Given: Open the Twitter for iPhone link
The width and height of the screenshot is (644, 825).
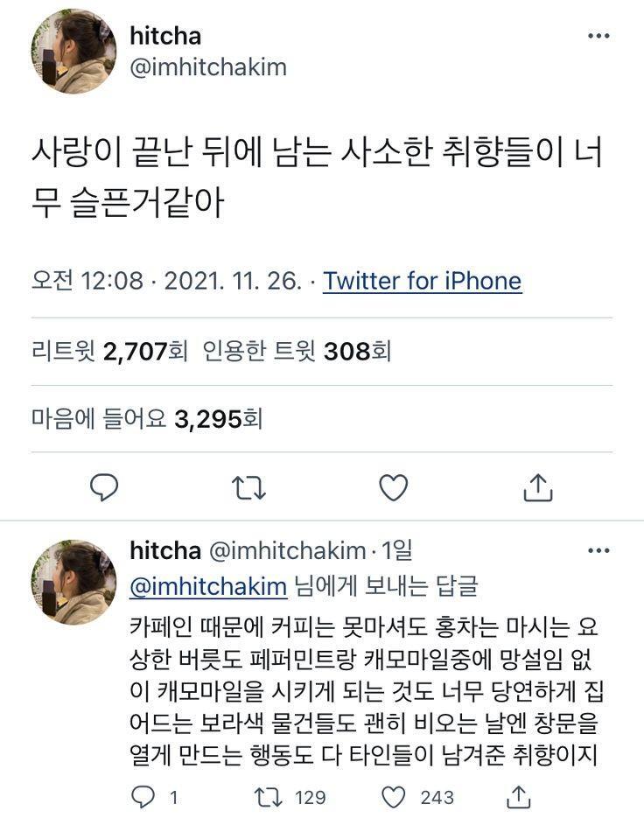Looking at the screenshot, I should pyautogui.click(x=422, y=281).
